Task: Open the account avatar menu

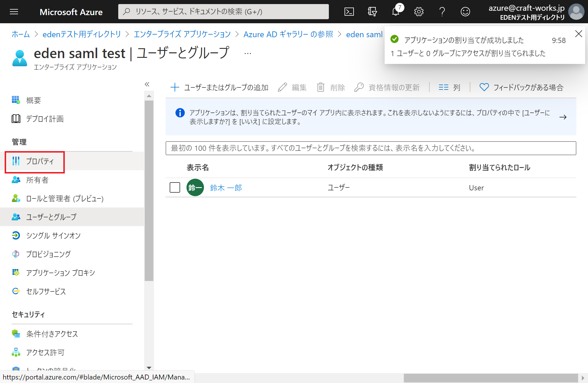Action: [x=576, y=12]
